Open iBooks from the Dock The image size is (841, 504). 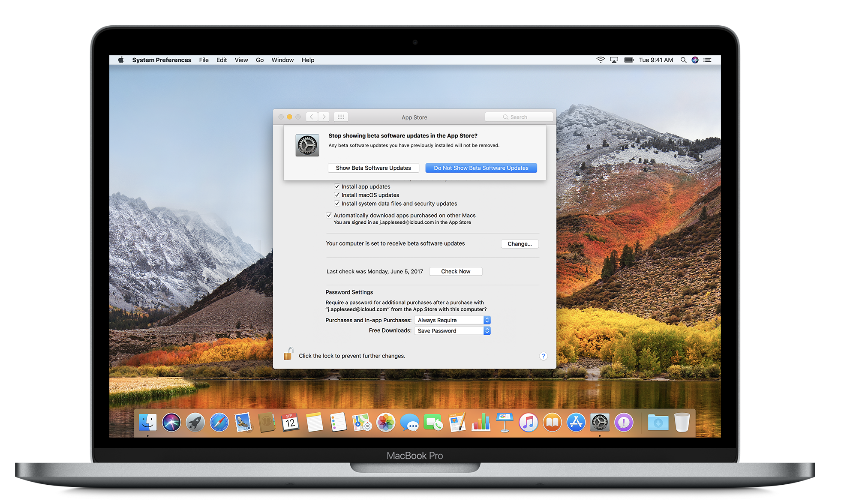coord(553,423)
